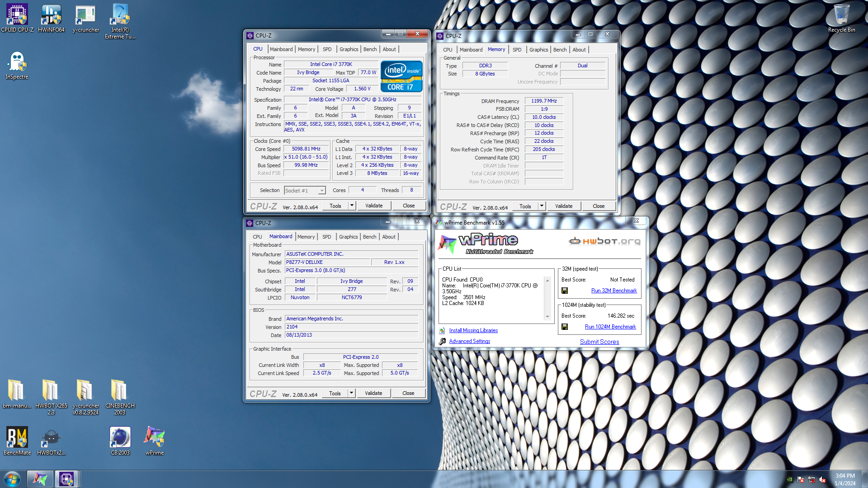Switch to Memory tab in CPU window
This screenshot has width=868, height=488.
(307, 49)
